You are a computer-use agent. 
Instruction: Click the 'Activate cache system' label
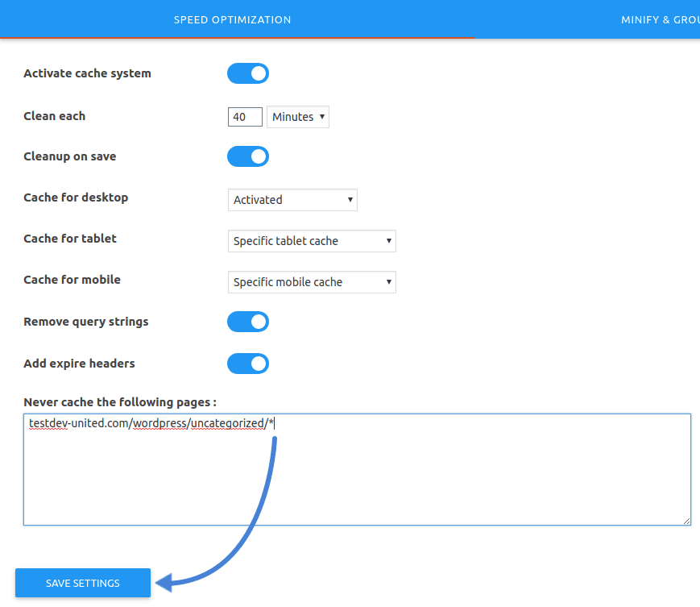87,73
